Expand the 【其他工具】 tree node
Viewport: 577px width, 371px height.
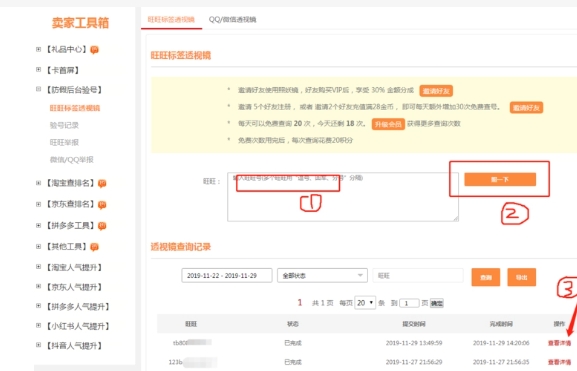pos(38,246)
